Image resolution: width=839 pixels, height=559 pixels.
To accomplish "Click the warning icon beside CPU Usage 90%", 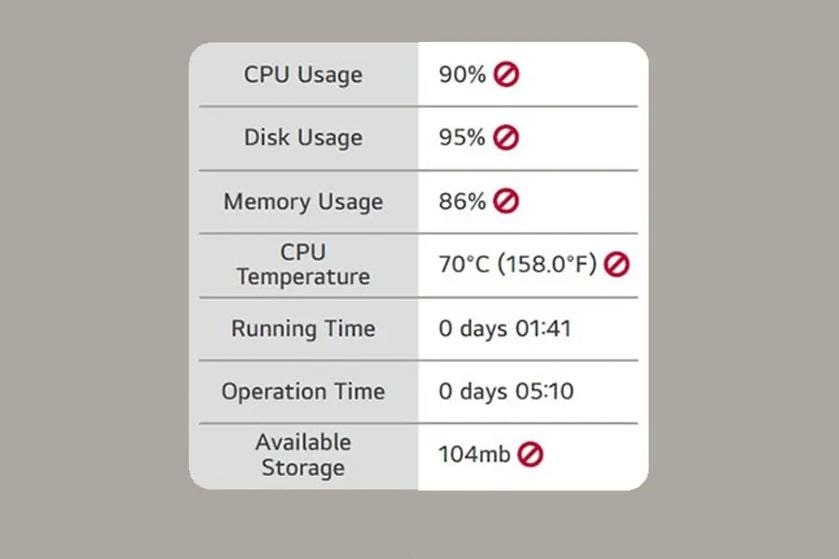I will pos(506,75).
